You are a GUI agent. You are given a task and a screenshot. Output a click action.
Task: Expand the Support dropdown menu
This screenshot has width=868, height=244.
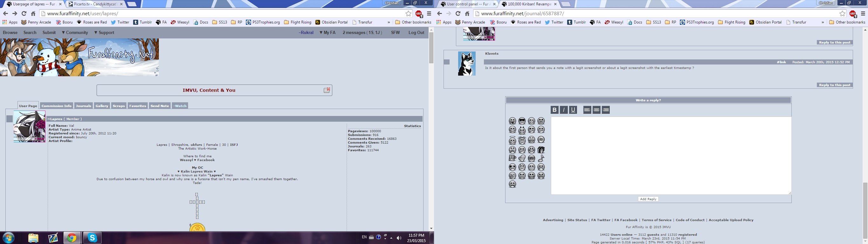[104, 33]
